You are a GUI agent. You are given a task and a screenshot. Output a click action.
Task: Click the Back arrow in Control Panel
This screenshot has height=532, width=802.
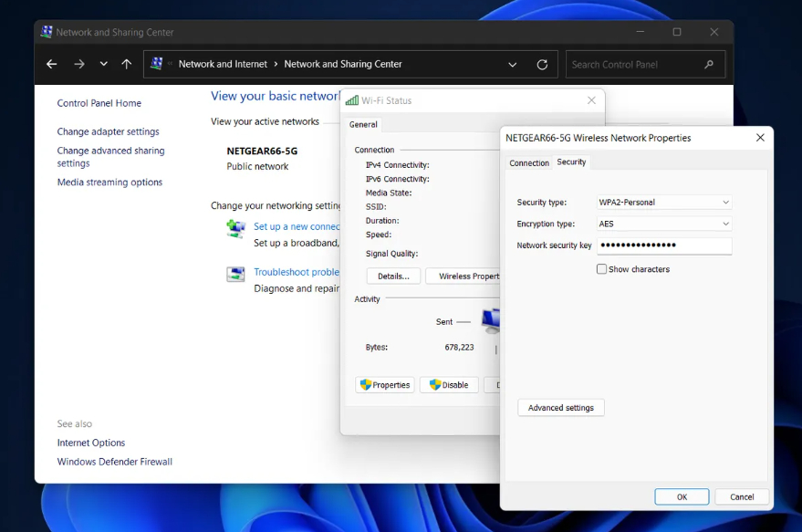(51, 65)
